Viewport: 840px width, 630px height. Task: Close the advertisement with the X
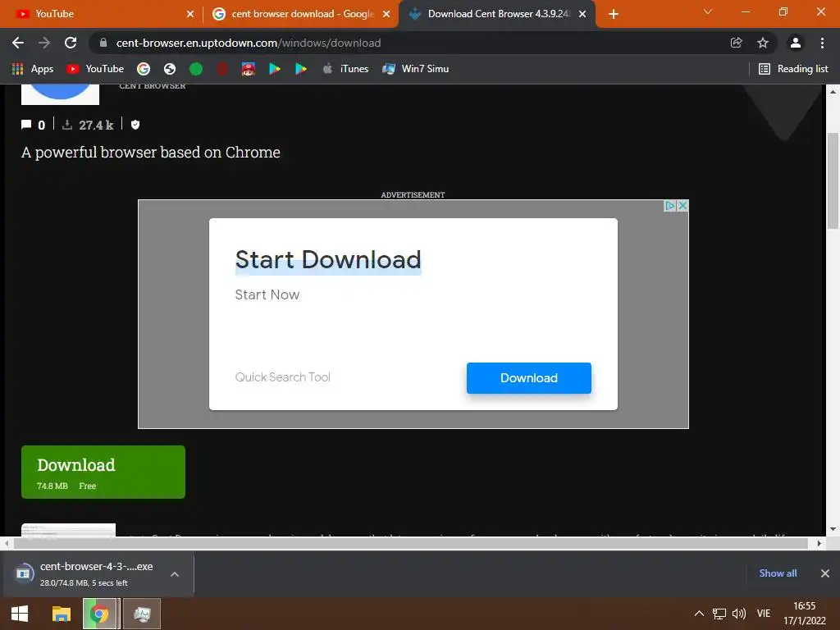tap(682, 206)
